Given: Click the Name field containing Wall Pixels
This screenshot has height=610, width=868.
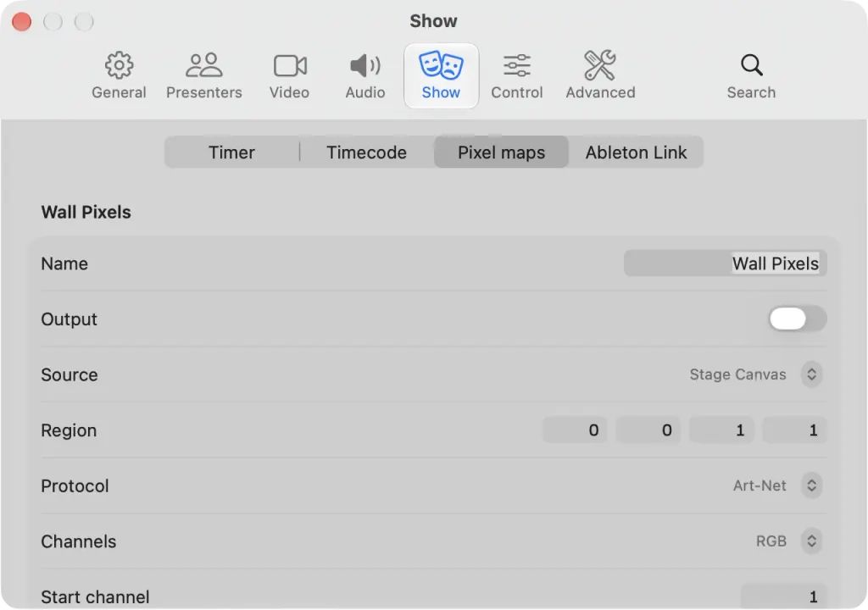Looking at the screenshot, I should (x=726, y=263).
